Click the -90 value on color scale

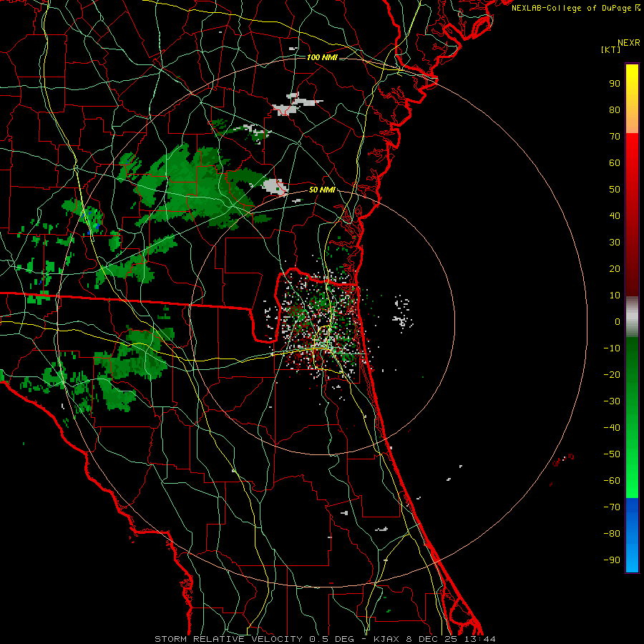(x=612, y=560)
